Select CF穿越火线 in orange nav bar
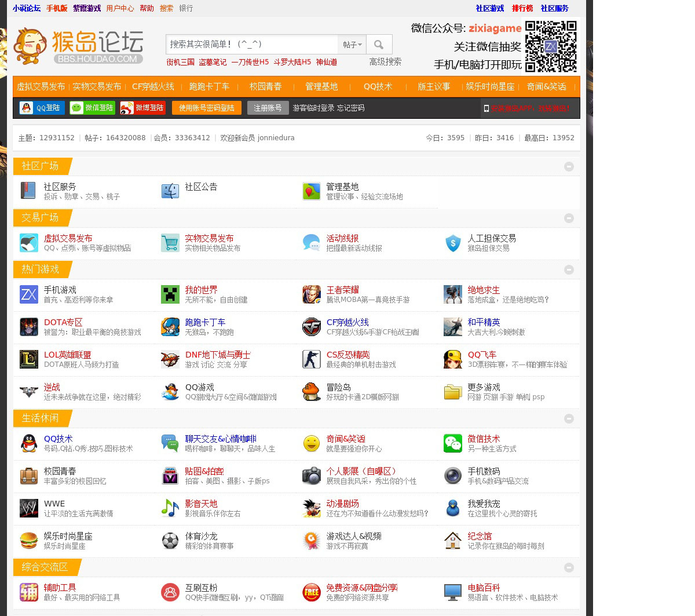695x616 pixels. [153, 86]
